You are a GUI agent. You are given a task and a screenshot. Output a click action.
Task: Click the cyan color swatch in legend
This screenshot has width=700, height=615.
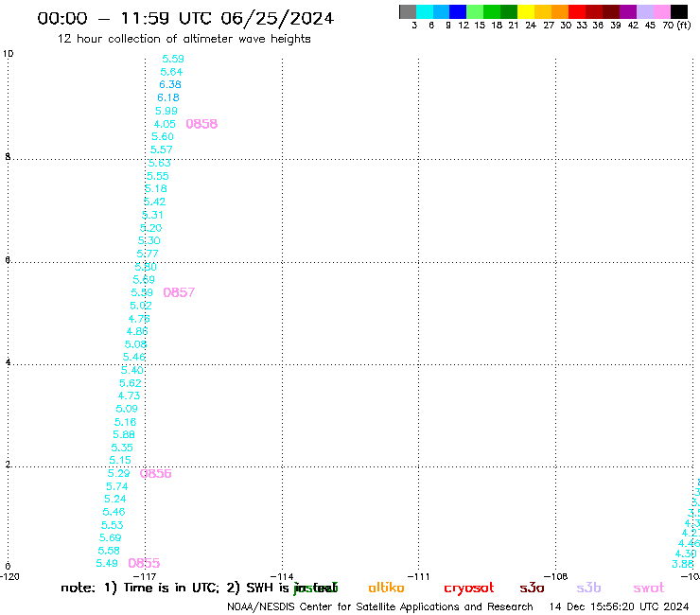[x=425, y=11]
